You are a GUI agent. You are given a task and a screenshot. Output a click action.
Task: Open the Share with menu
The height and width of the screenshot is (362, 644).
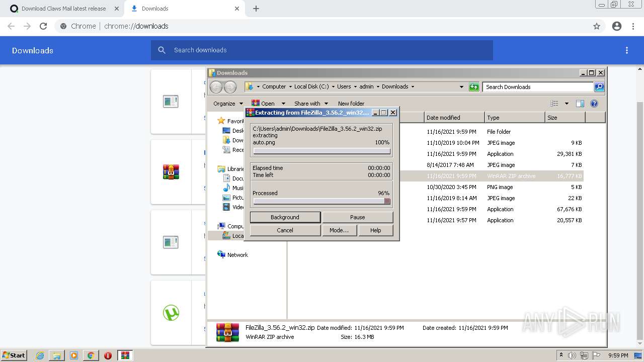click(311, 104)
